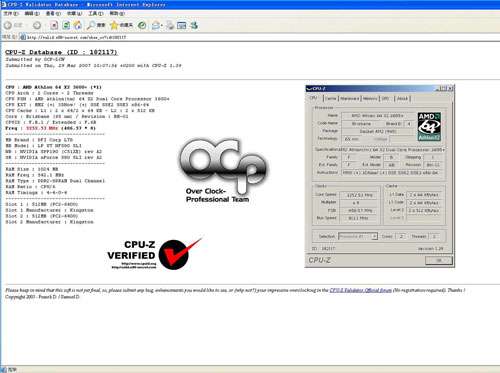This screenshot has height=373, width=500.
Task: Open the 文件(F) File menu
Action: pos(10,13)
